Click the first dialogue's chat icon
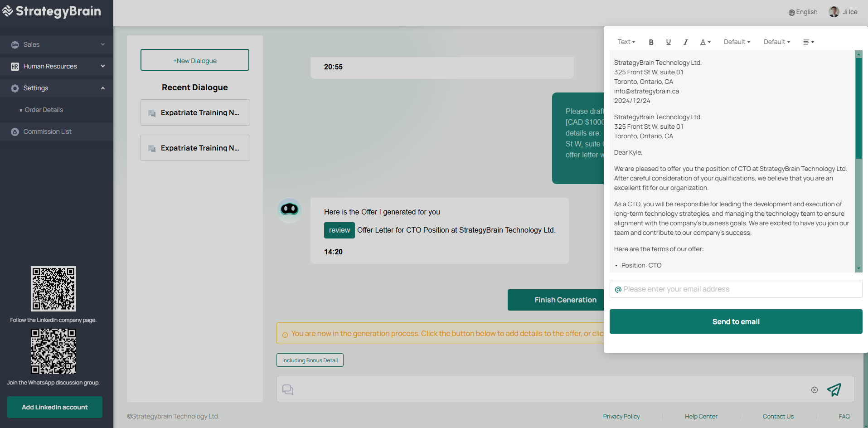The height and width of the screenshot is (428, 868). 152,113
